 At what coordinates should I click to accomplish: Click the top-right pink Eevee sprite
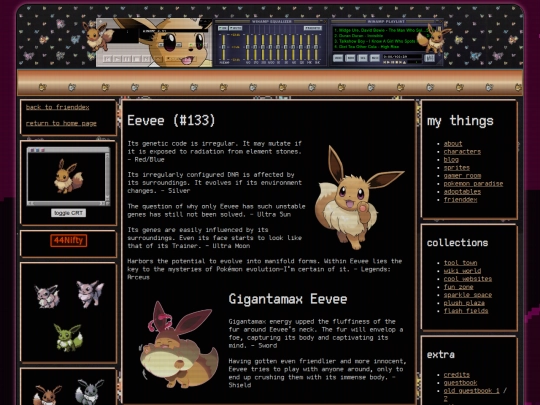[x=90, y=293]
